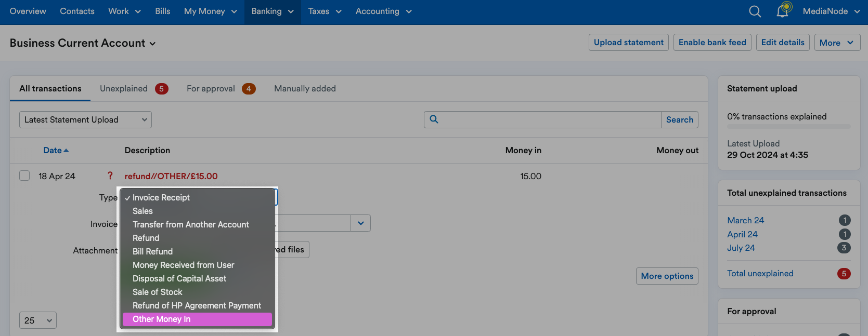The width and height of the screenshot is (868, 336).
Task: Click Enable bank feed button
Action: (712, 43)
